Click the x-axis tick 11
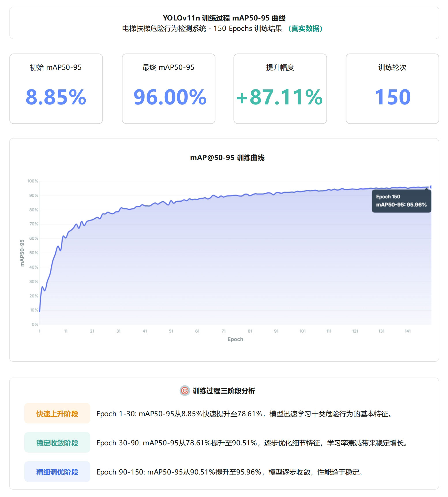 click(66, 331)
